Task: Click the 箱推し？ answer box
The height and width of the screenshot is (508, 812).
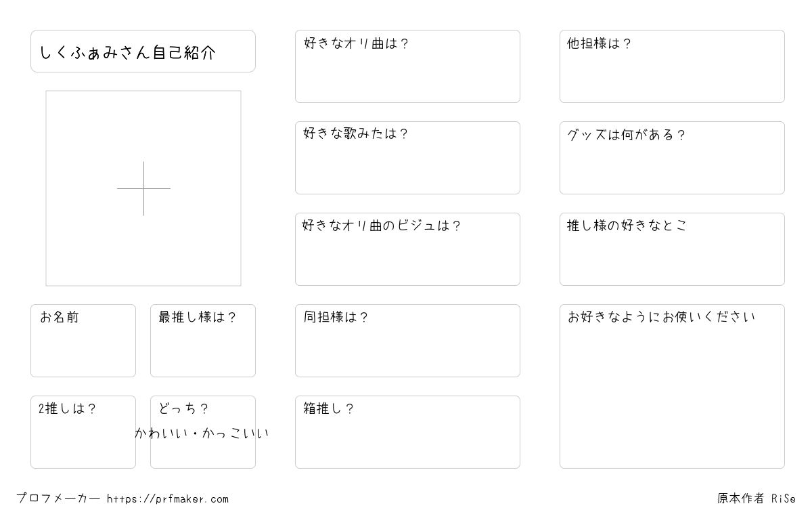Action: (407, 432)
